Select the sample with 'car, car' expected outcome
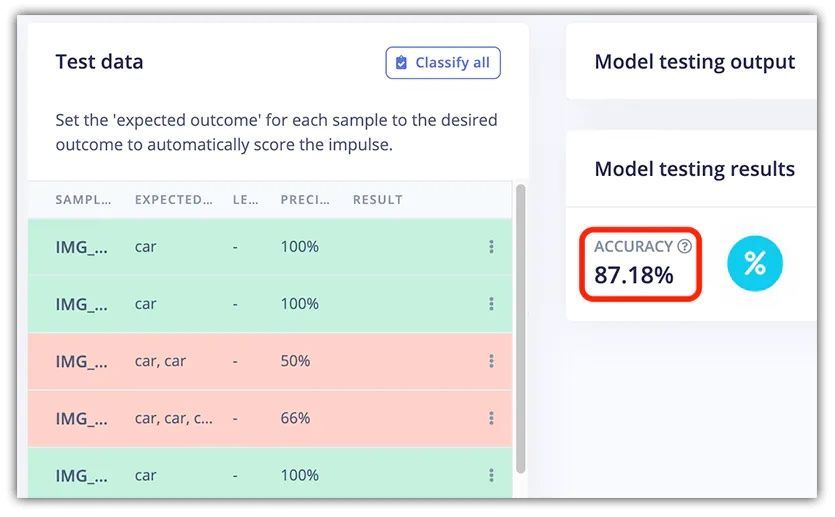Screen dimensions: 835x517 tap(160, 361)
